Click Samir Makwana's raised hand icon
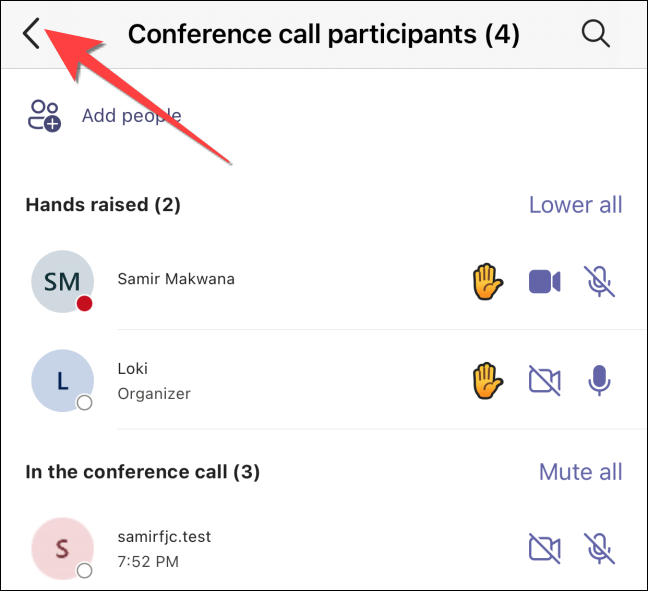 [x=486, y=281]
